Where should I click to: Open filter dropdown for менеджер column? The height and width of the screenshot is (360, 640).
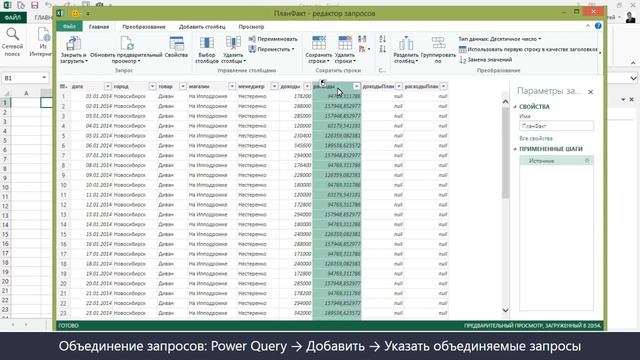coord(274,86)
